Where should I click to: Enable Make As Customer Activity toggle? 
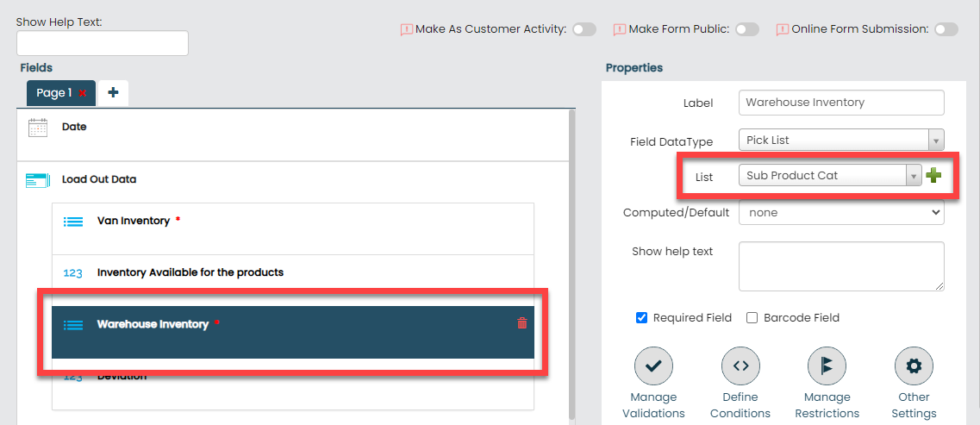pos(584,29)
